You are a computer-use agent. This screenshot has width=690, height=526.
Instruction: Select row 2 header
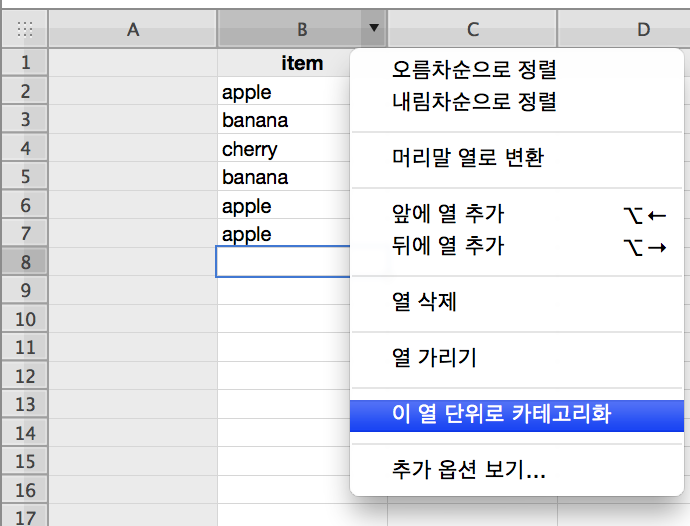click(x=25, y=91)
